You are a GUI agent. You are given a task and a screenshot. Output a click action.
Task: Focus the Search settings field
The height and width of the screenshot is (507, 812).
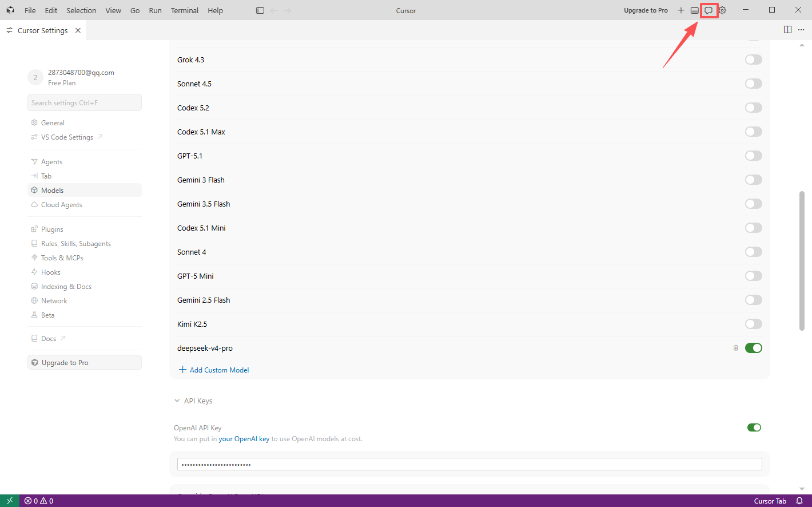click(x=85, y=103)
